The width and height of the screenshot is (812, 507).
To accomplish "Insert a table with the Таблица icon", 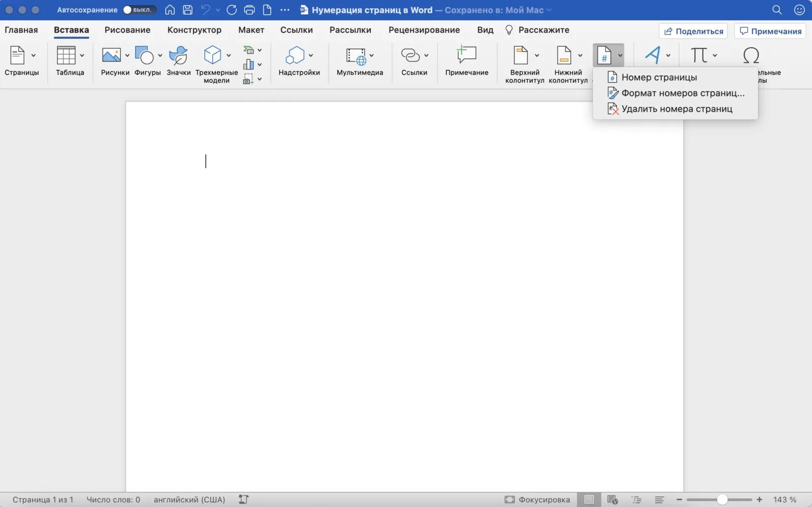I will pos(66,55).
